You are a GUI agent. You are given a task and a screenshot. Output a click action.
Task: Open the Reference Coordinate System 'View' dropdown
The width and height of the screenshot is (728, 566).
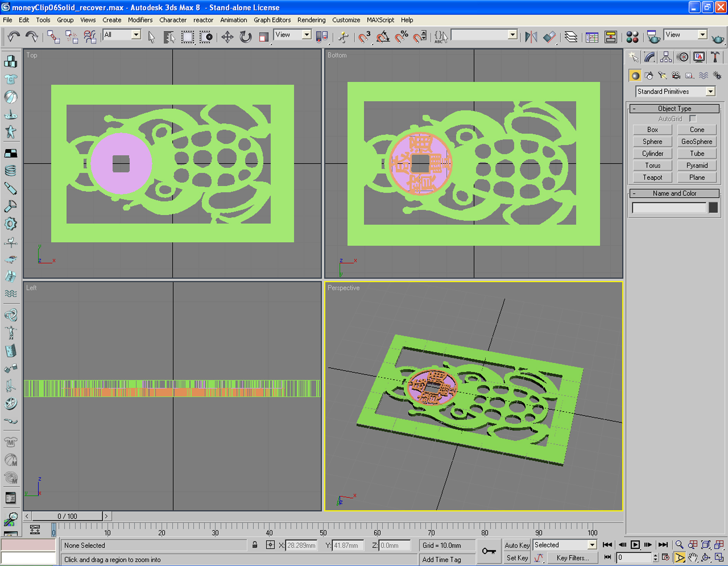pos(307,35)
